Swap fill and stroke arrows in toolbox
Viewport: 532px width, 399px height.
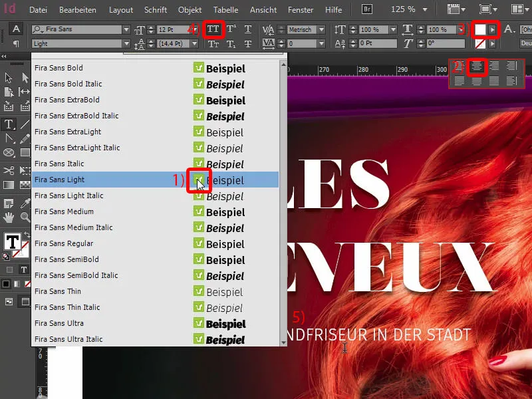pyautogui.click(x=27, y=235)
